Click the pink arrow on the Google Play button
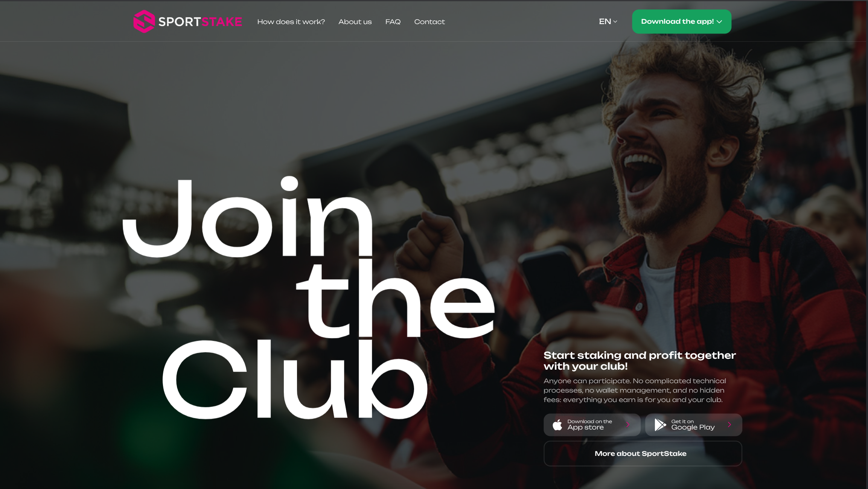Viewport: 868px width, 489px height. (x=729, y=425)
